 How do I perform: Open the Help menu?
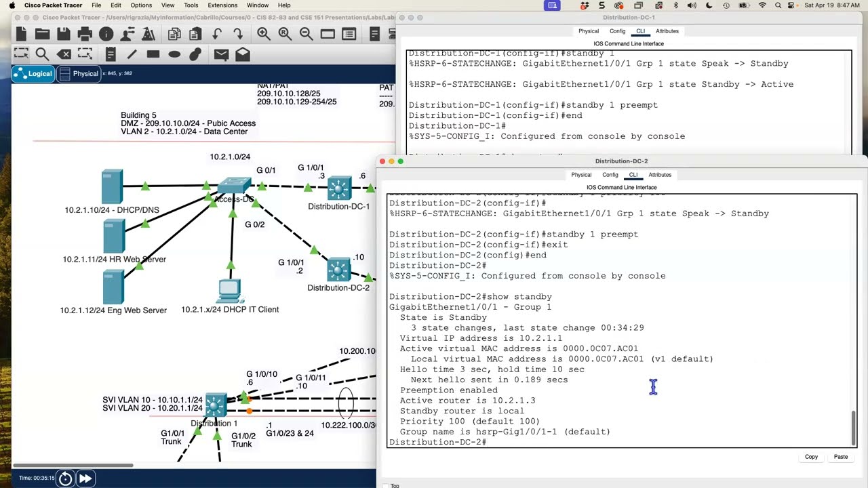284,5
